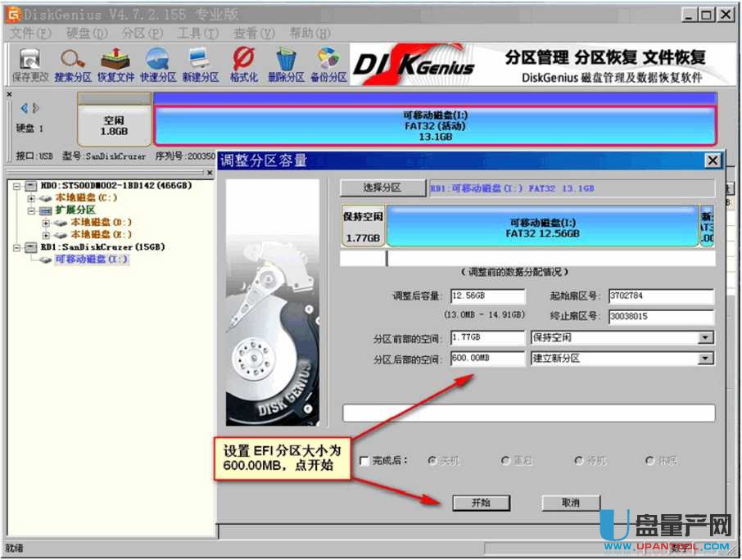Click the RB1:可移动磁盘 (I:) FAT32 13.1GB text

click(x=512, y=188)
